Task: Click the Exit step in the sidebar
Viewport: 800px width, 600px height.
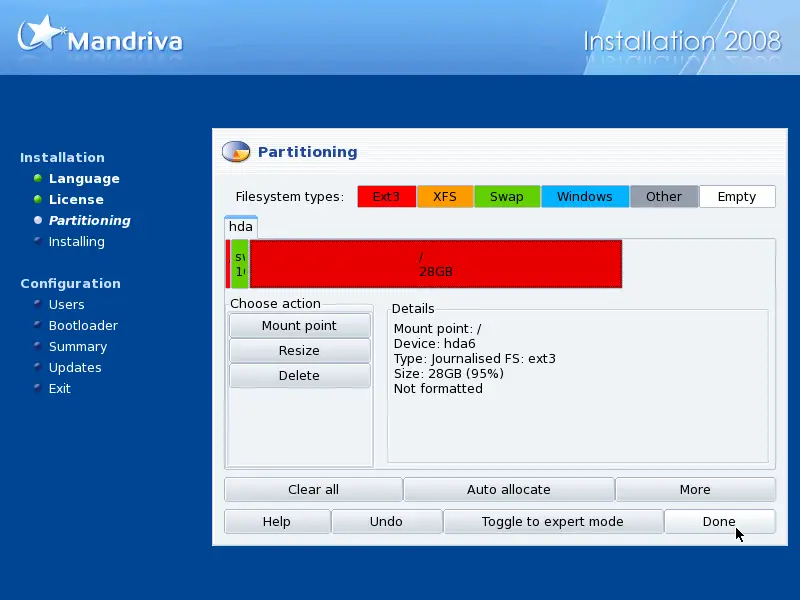Action: pyautogui.click(x=60, y=389)
